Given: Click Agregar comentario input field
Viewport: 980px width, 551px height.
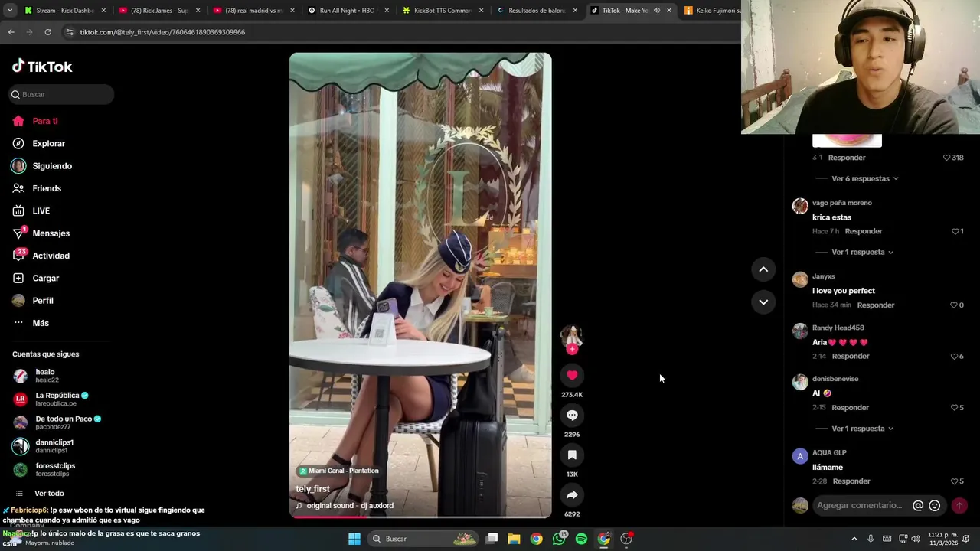Looking at the screenshot, I should (860, 505).
